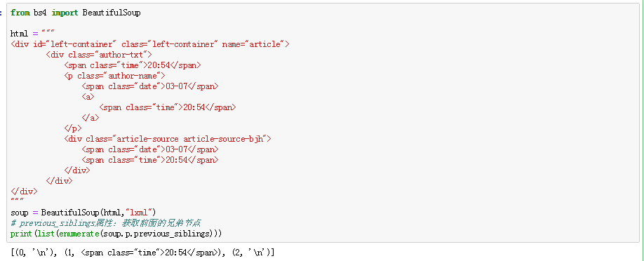This screenshot has height=261, width=644.
Task: Click the closing </a> tag line
Action: pos(90,118)
